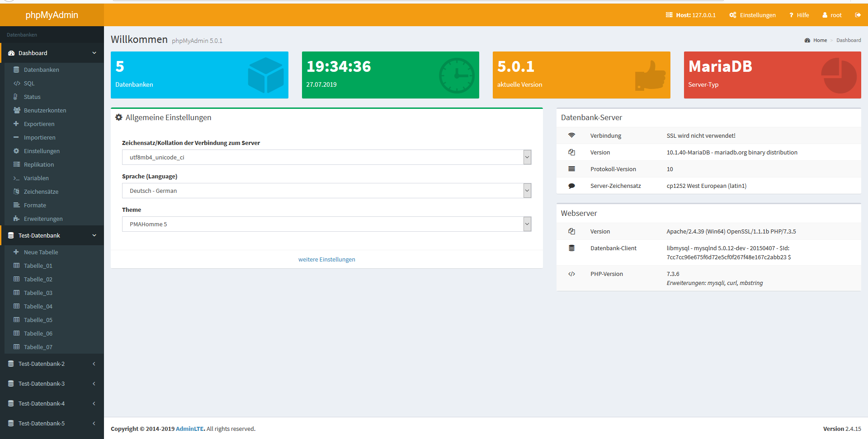
Task: Click the Status thermometer icon
Action: (16, 97)
